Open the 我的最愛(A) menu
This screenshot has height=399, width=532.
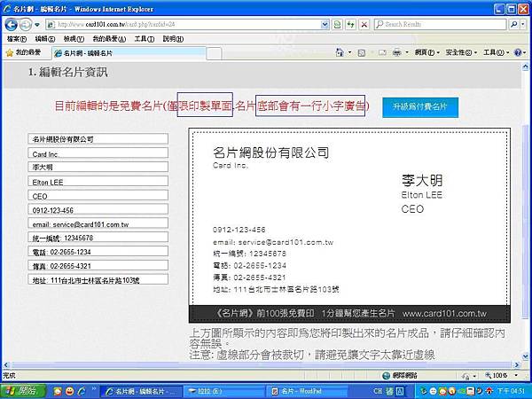(x=109, y=39)
